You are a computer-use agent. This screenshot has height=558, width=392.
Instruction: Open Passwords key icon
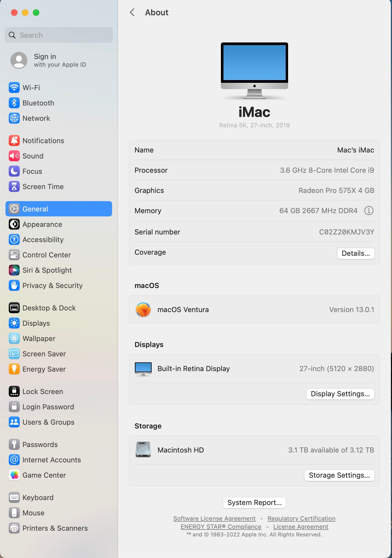[x=14, y=445]
